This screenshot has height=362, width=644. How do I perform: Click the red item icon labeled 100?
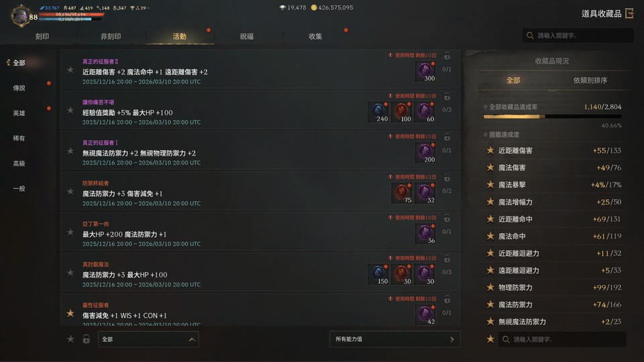(x=402, y=112)
